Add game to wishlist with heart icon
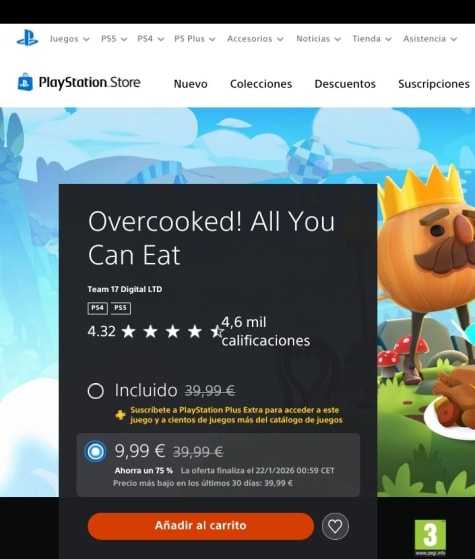 [335, 526]
